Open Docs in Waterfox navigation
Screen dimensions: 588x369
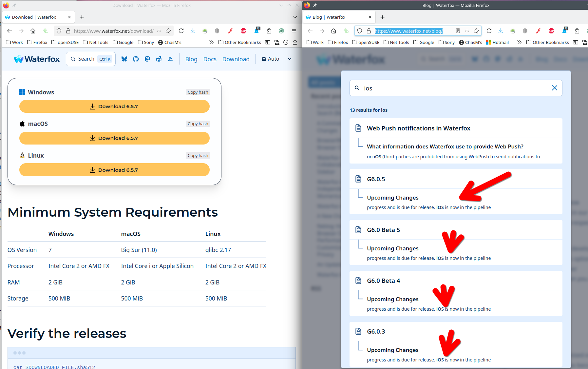pyautogui.click(x=210, y=59)
